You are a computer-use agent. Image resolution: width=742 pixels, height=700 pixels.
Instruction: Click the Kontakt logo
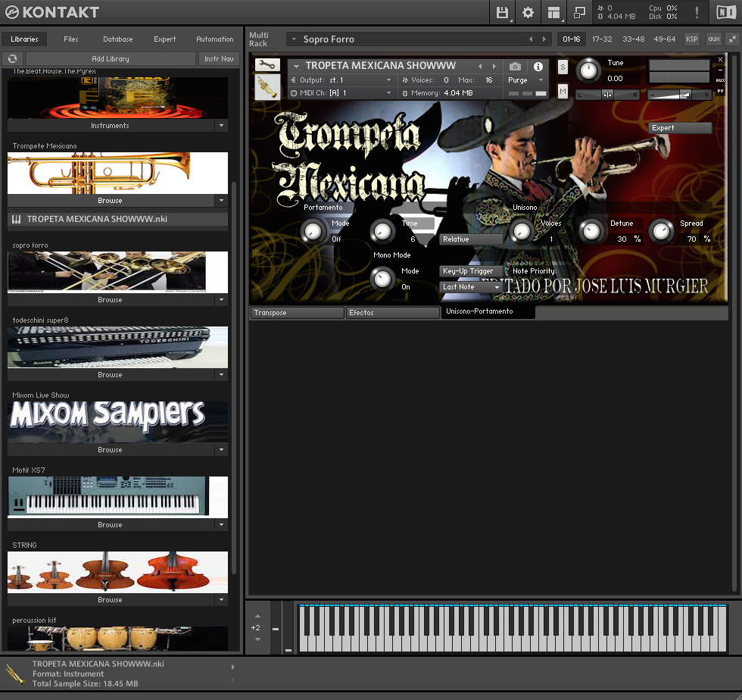pyautogui.click(x=52, y=12)
